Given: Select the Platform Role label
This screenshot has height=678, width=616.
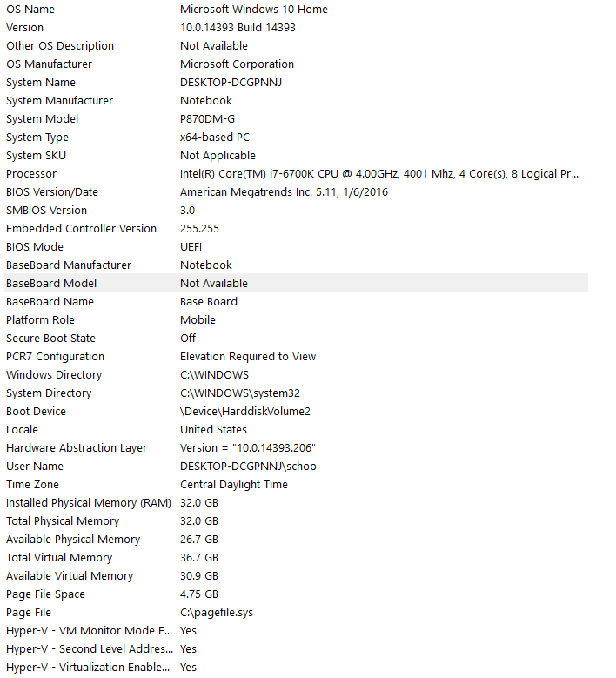Looking at the screenshot, I should click(40, 320).
